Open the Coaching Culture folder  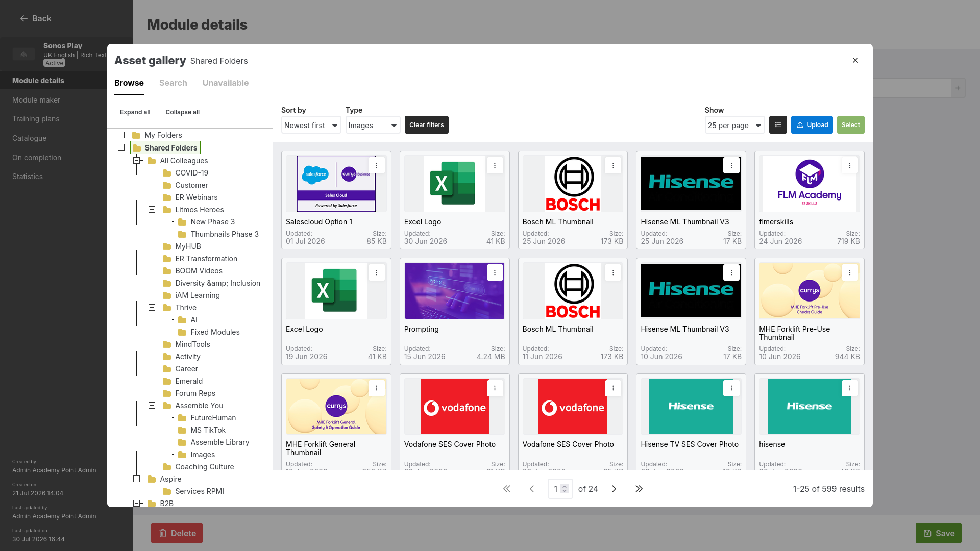pos(204,467)
